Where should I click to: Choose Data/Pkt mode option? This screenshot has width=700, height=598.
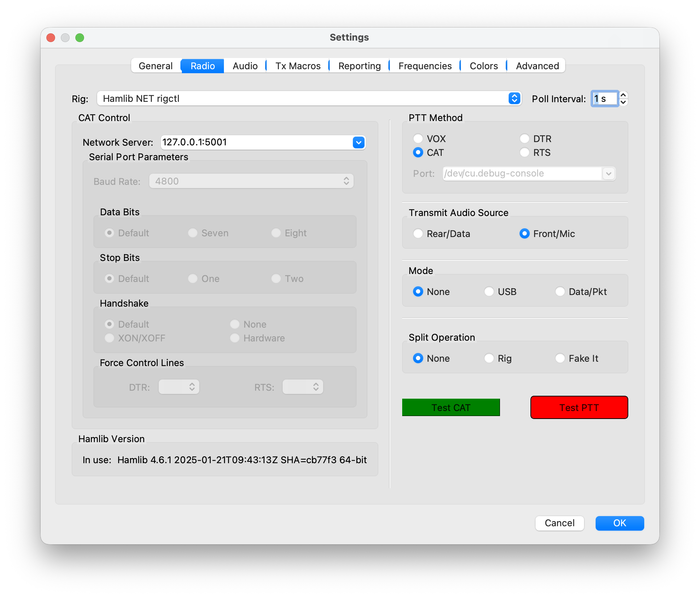pyautogui.click(x=560, y=292)
